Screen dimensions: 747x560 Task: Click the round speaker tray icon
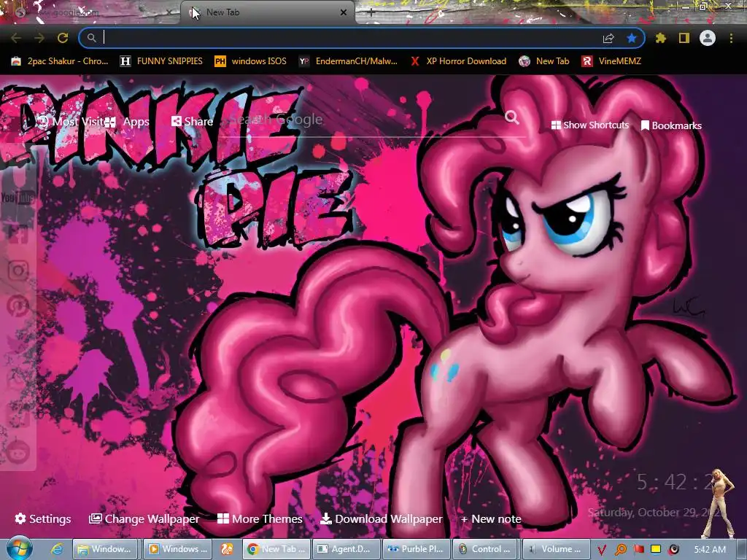tap(673, 550)
